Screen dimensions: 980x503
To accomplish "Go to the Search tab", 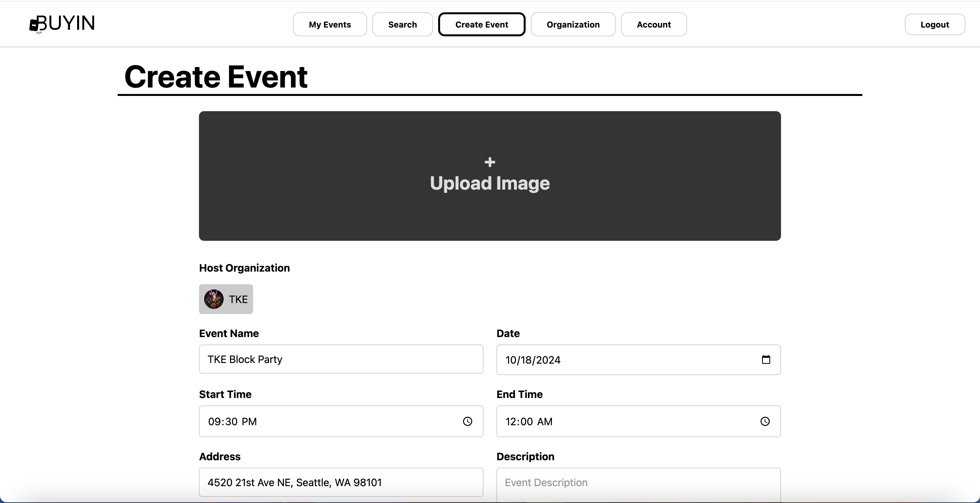I will tap(402, 24).
